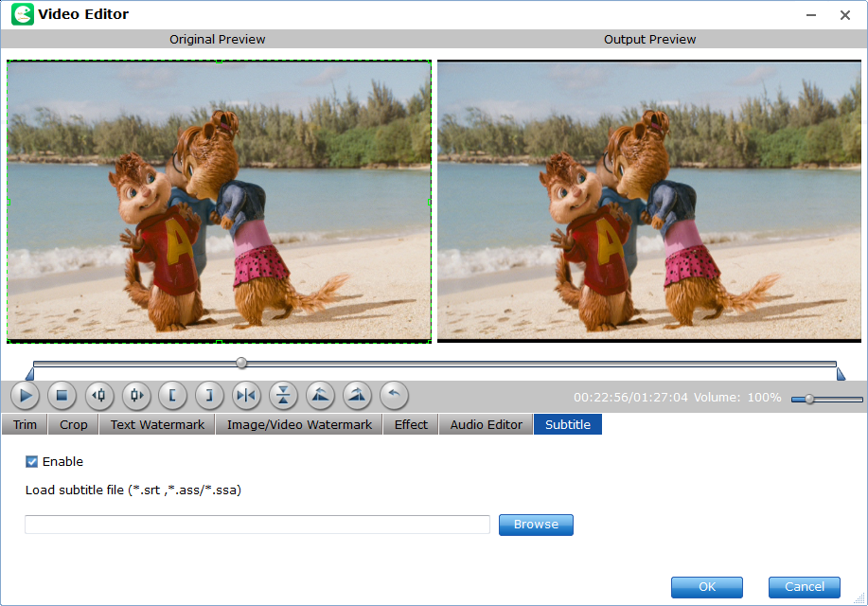Confirm edits with OK button
Screen dimensions: 868x606
707,587
